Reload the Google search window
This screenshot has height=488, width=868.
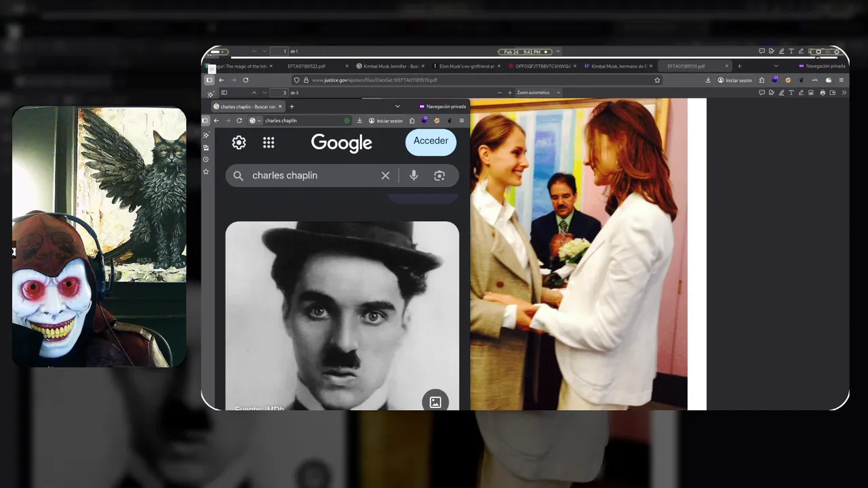click(239, 121)
